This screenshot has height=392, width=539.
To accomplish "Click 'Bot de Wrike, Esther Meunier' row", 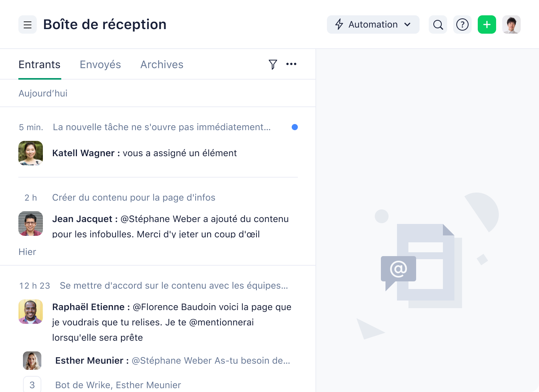I will pos(118,385).
